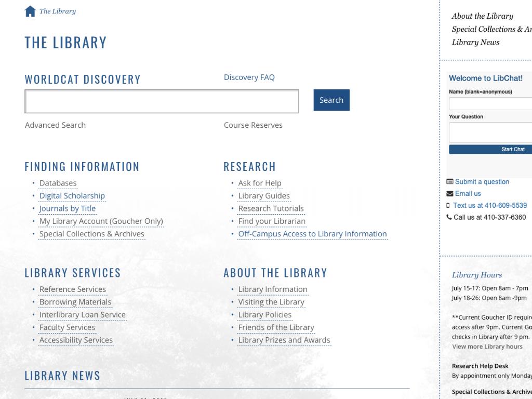This screenshot has height=399, width=532.
Task: Visit Off-Campus Access to Library Information
Action: pyautogui.click(x=312, y=234)
